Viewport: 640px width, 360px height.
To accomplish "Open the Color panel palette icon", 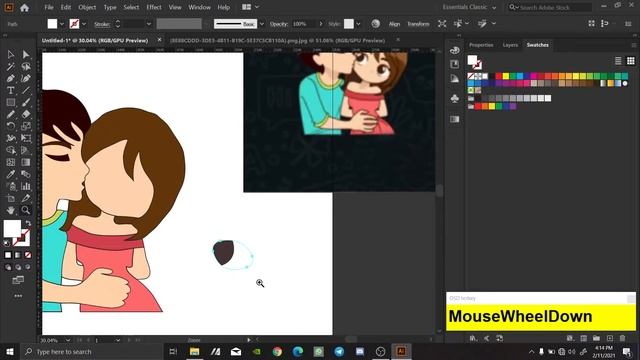I will coord(455,50).
